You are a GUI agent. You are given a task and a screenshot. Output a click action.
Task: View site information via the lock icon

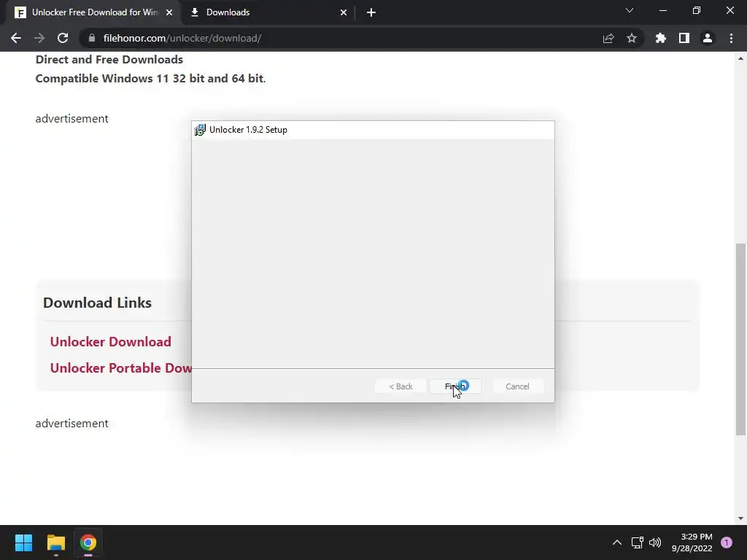92,38
